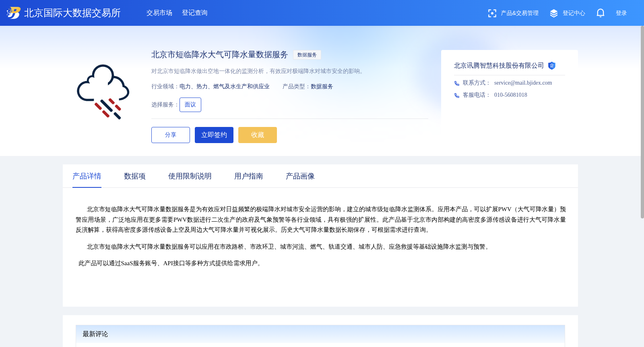Click the SaaS and API delivery paragraph
The width and height of the screenshot is (644, 347).
pos(171,263)
